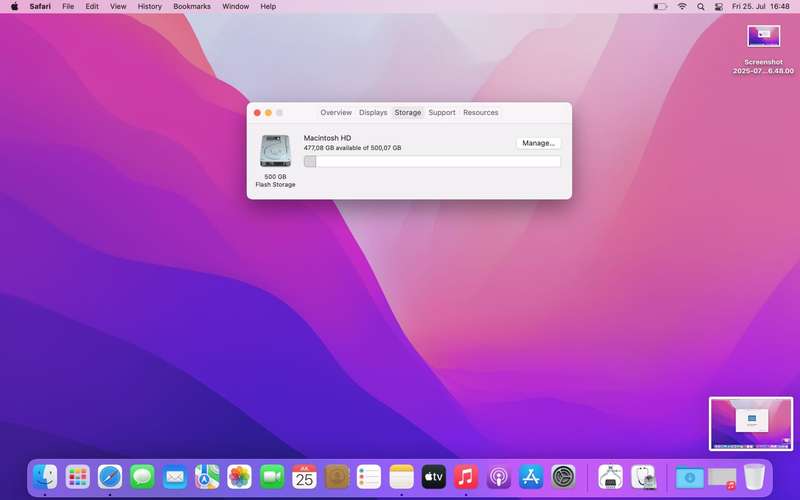Open Finder from the Dock

[45, 477]
